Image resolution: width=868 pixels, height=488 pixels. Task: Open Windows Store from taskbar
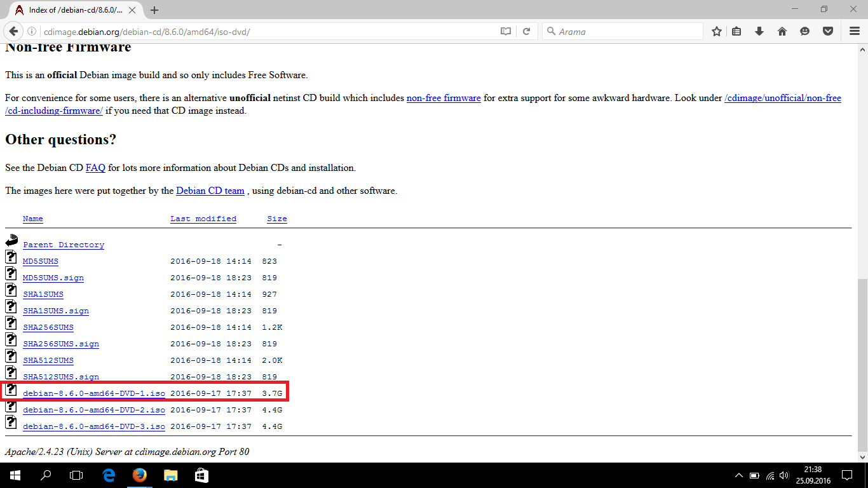pos(201,475)
